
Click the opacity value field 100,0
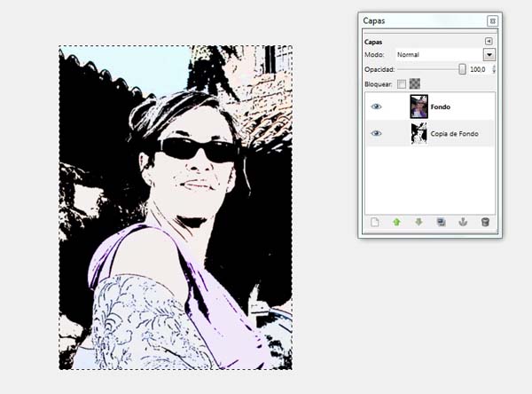[x=478, y=69]
